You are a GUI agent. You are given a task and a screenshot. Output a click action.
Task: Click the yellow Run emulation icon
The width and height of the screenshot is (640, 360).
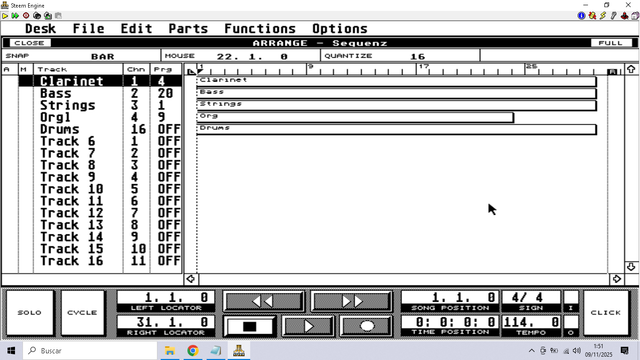5,16
